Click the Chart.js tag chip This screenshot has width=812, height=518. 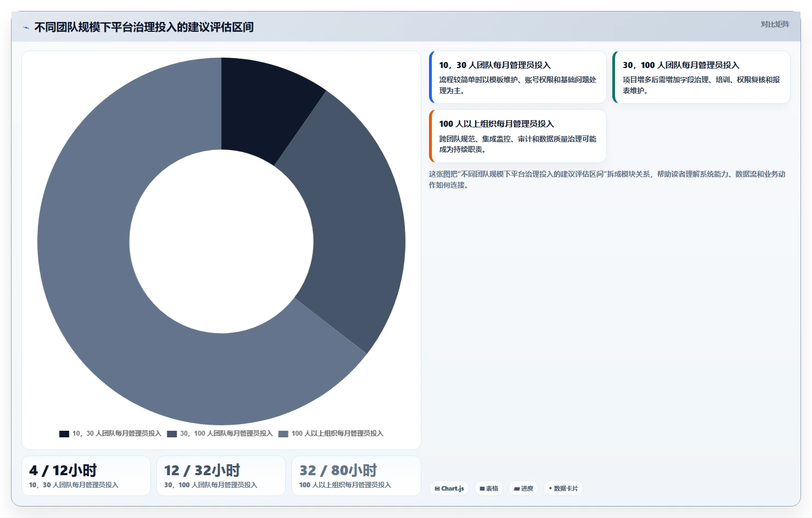[449, 488]
